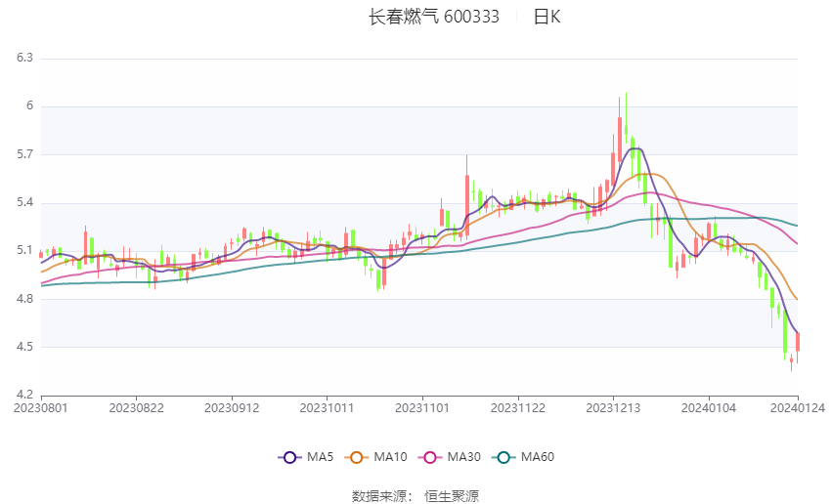Click the x-axis date 20230822
The image size is (831, 504).
136,408
